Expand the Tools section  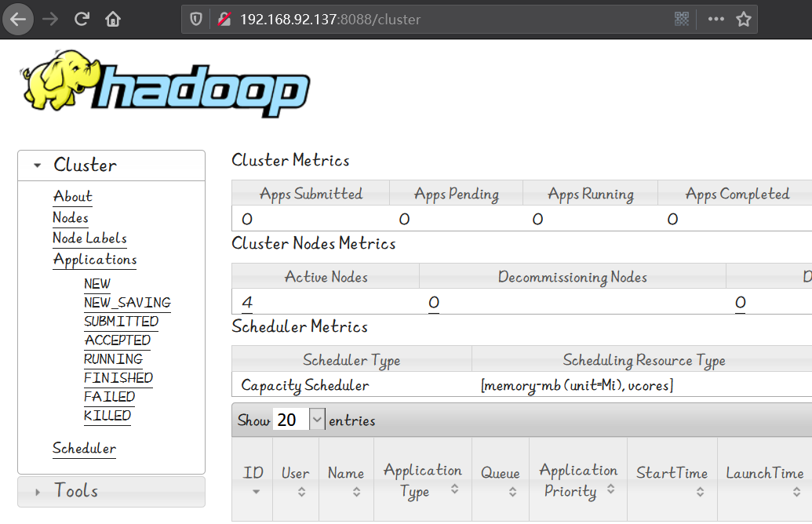[111, 491]
